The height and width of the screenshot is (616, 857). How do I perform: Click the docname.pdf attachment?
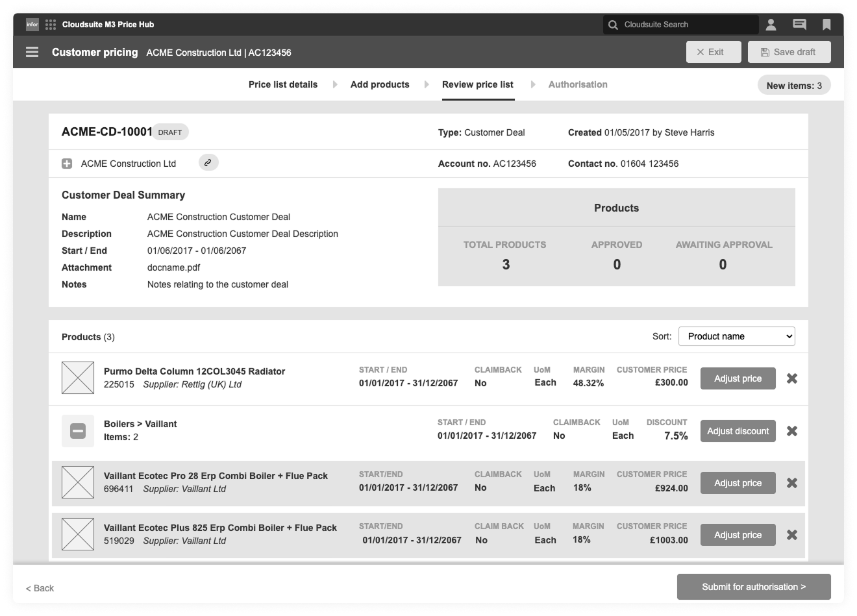pos(173,267)
